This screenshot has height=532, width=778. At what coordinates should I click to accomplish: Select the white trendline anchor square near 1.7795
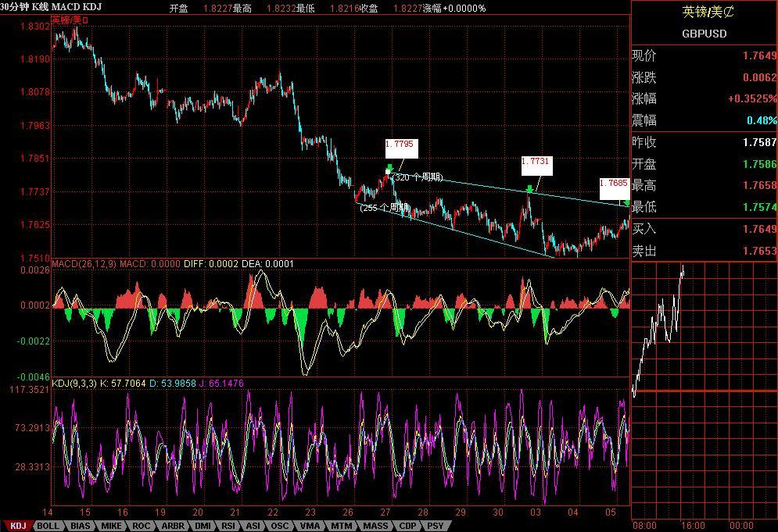388,172
